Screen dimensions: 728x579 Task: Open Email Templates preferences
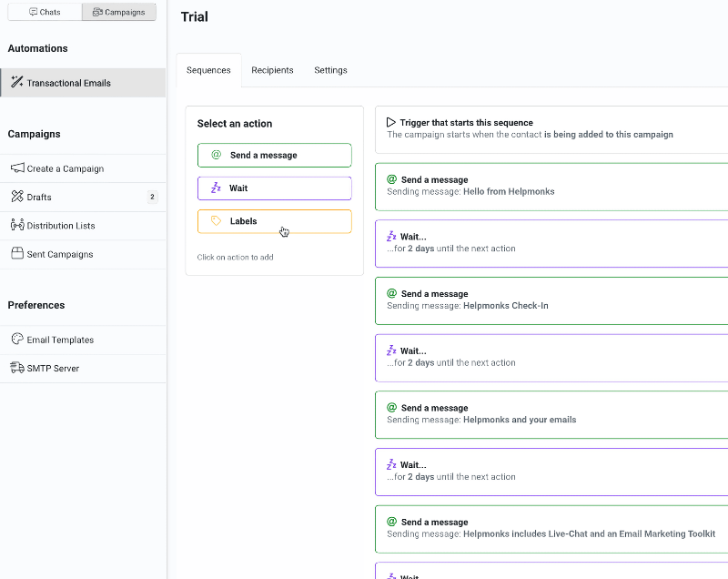click(x=83, y=340)
